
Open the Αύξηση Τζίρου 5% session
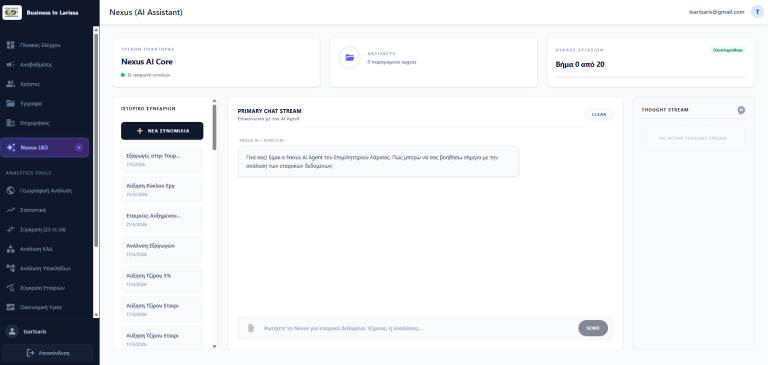(162, 279)
